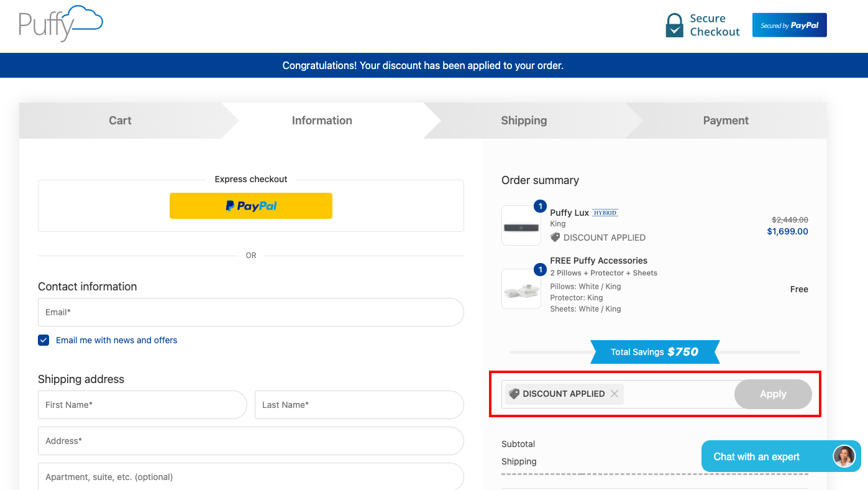Open Chat with an expert
868x490 pixels.
[x=781, y=456]
